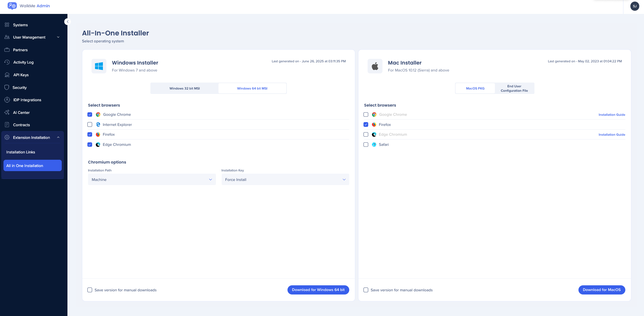644x316 pixels.
Task: Click the Contracts document icon
Action: pos(7,125)
